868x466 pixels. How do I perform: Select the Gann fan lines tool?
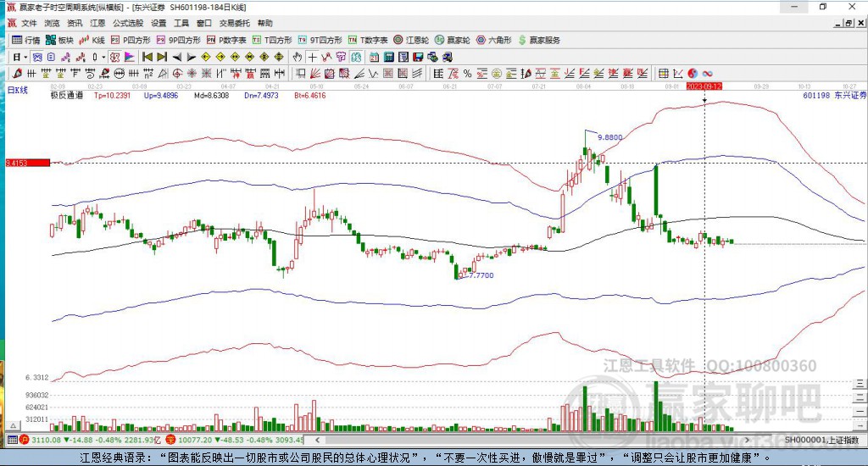click(x=315, y=73)
